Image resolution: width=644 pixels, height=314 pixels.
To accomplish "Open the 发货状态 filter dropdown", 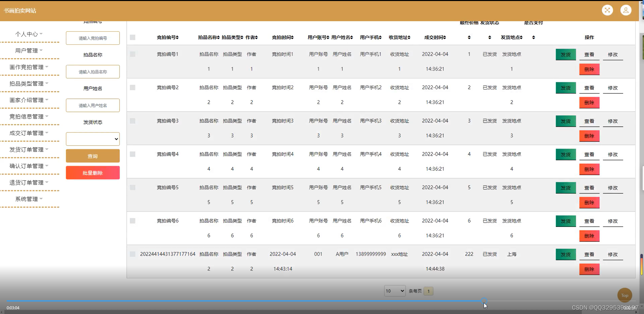I will [93, 139].
